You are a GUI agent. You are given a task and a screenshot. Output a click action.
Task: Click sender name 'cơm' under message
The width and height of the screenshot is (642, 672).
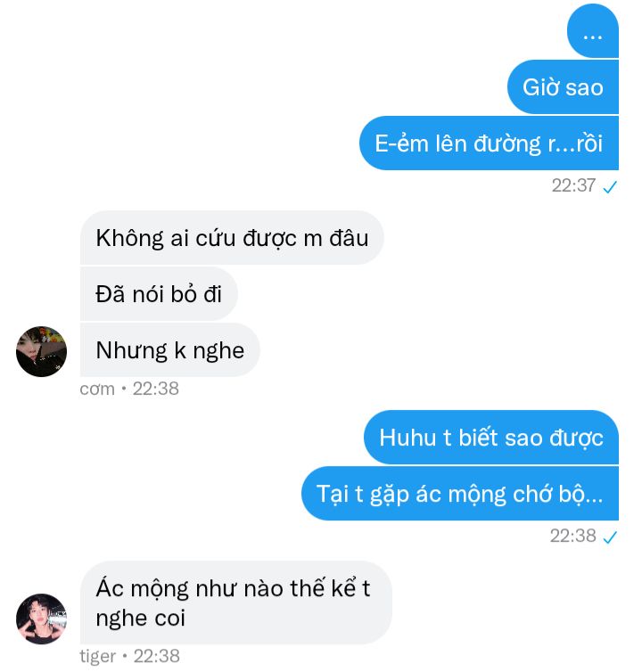point(97,389)
